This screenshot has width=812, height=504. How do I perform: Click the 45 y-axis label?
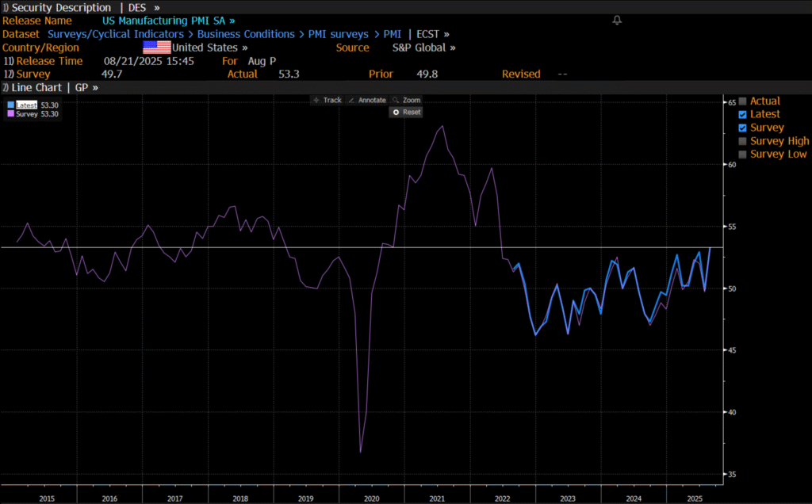732,350
